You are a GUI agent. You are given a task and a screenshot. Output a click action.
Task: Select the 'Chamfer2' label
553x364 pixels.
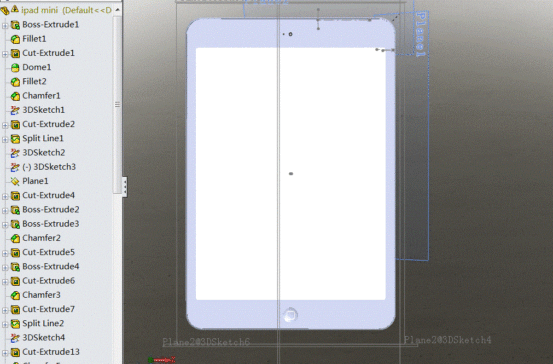[x=41, y=238]
